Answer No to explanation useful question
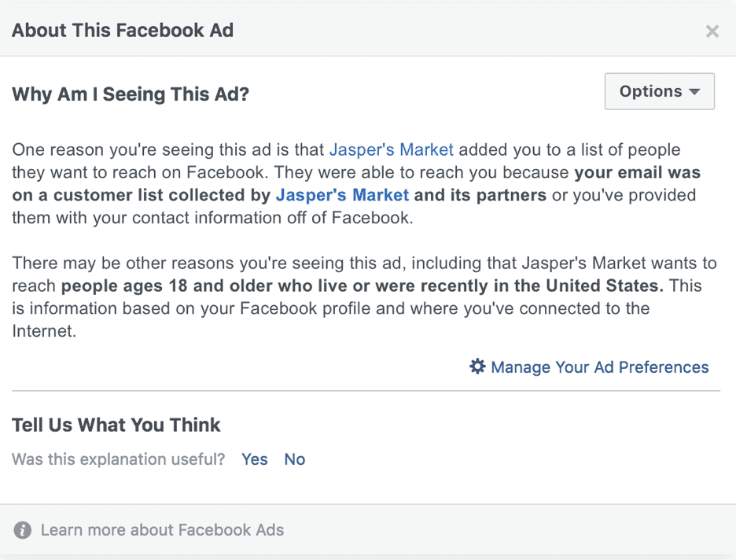Image resolution: width=736 pixels, height=560 pixels. point(295,459)
